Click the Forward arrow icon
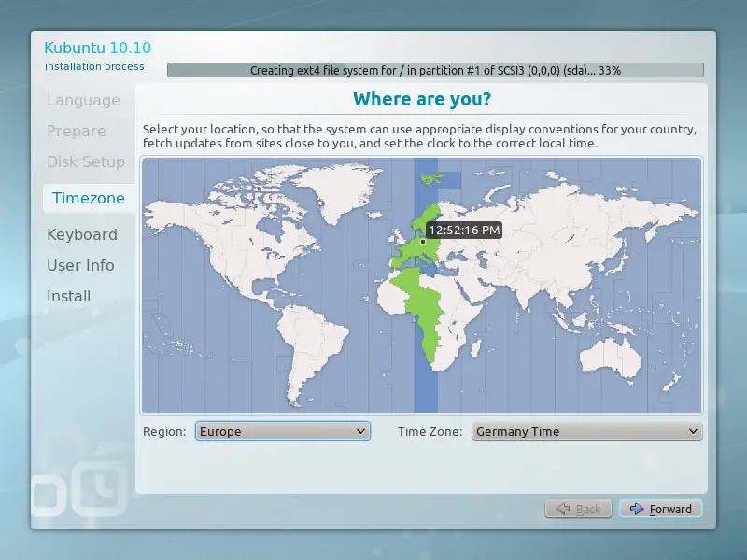This screenshot has width=747, height=560. pyautogui.click(x=637, y=509)
